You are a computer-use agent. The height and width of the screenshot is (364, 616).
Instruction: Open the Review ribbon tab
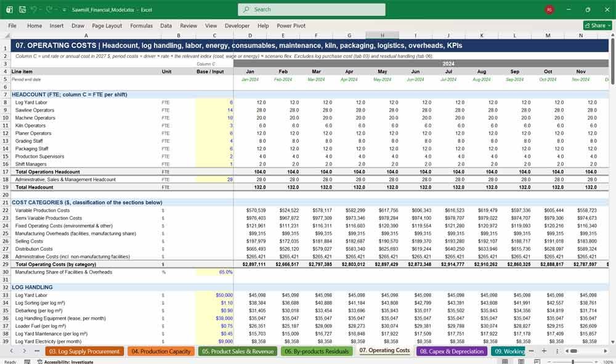click(188, 25)
